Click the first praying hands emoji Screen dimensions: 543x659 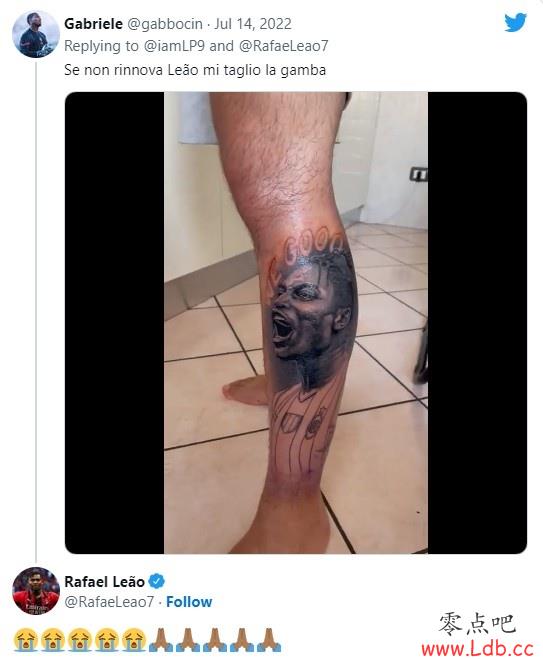pos(161,640)
